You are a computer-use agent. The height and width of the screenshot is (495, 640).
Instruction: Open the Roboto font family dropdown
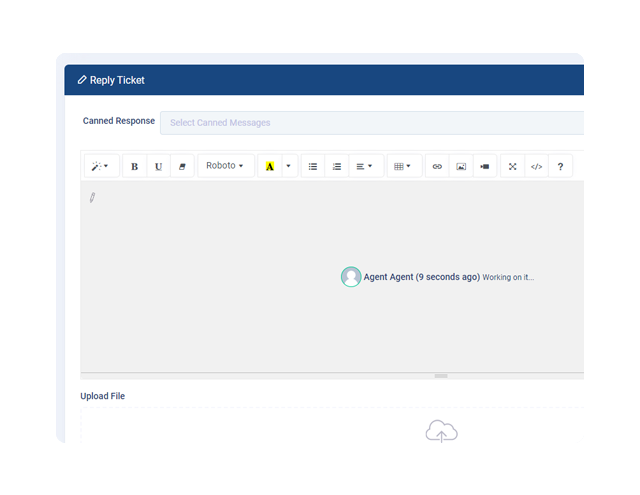click(x=225, y=166)
